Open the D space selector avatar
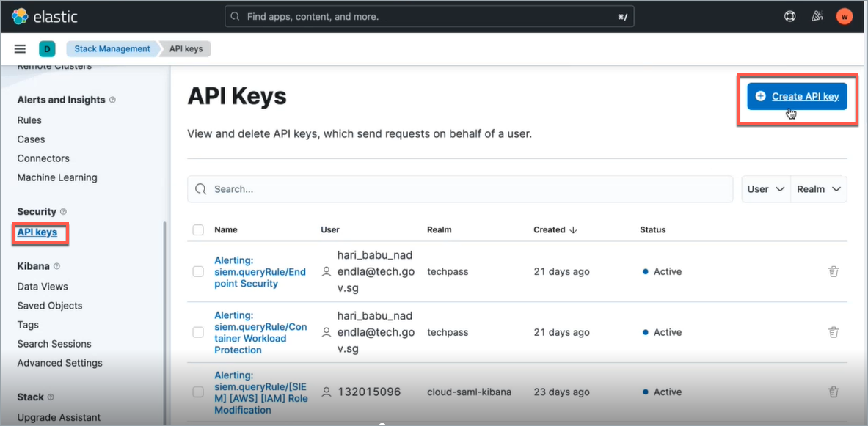Screen dimensions: 868x426 click(47, 48)
